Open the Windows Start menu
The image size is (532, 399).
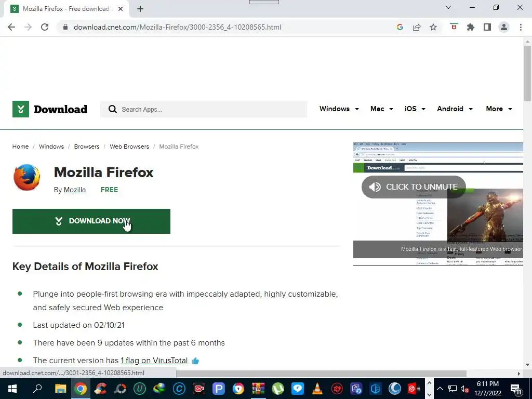pyautogui.click(x=12, y=389)
